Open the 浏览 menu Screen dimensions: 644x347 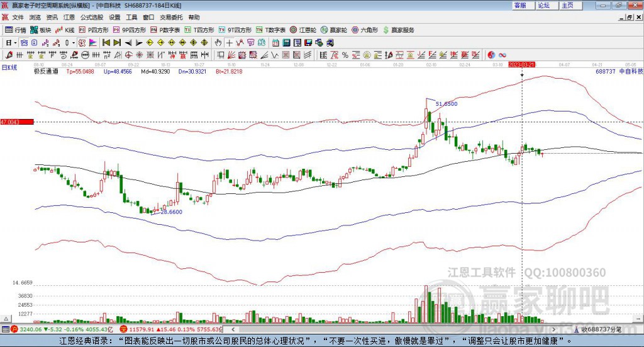[35, 17]
